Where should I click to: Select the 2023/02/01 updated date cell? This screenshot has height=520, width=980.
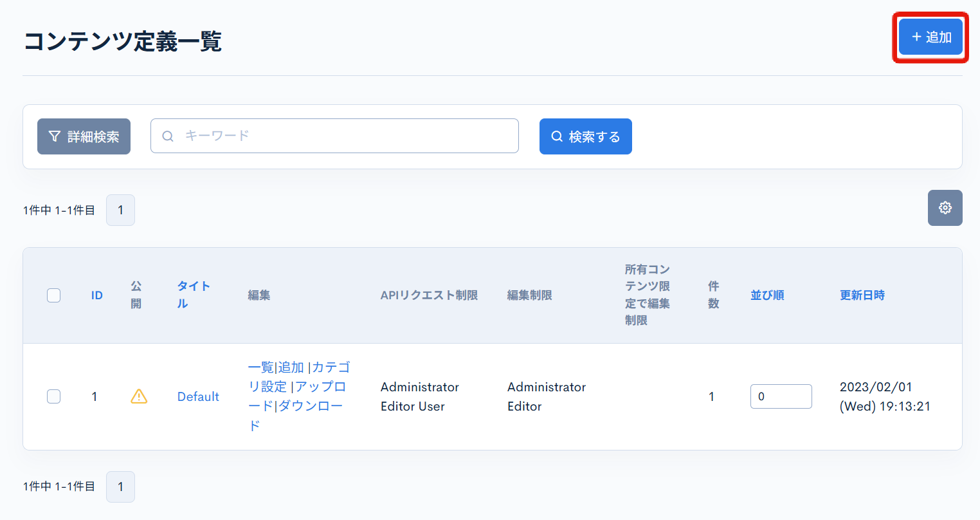(885, 396)
